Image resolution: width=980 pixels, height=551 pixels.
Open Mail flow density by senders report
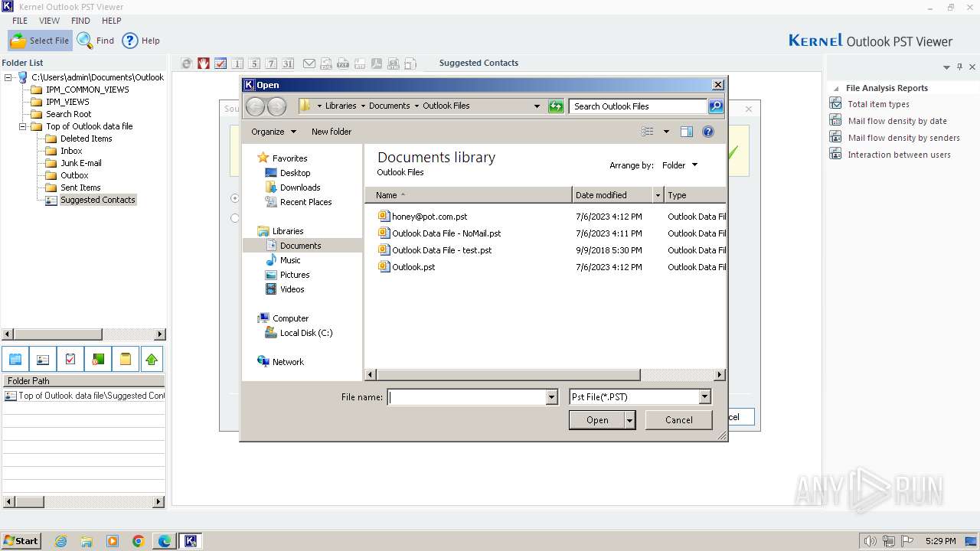903,138
